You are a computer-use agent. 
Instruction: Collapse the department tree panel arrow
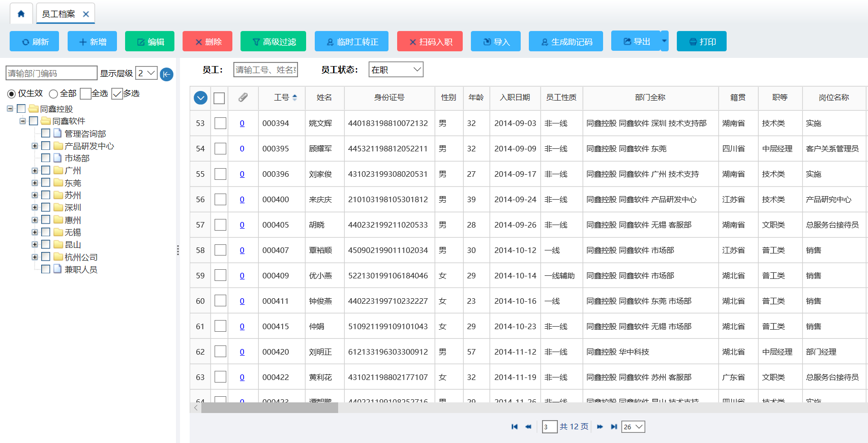tap(166, 74)
